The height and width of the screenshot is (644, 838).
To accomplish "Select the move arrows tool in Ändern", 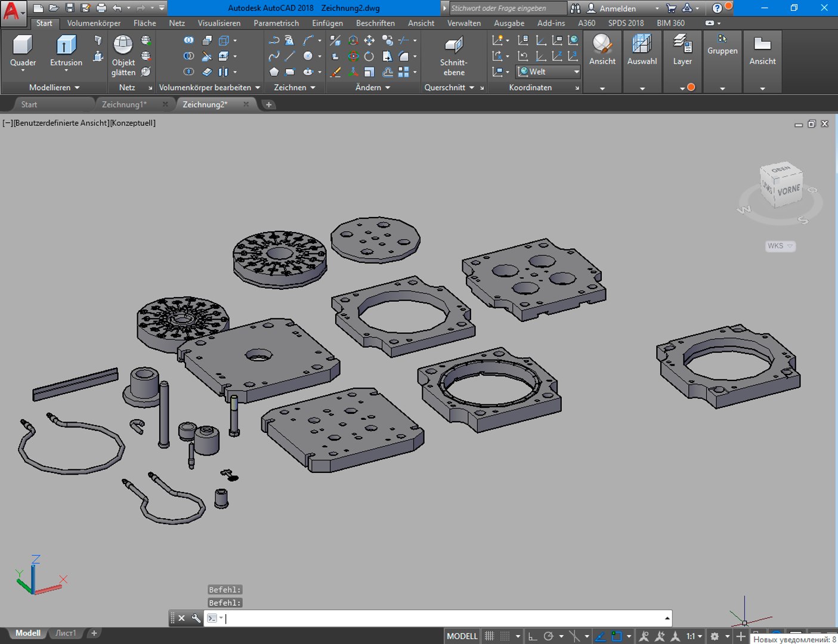I will pos(369,41).
